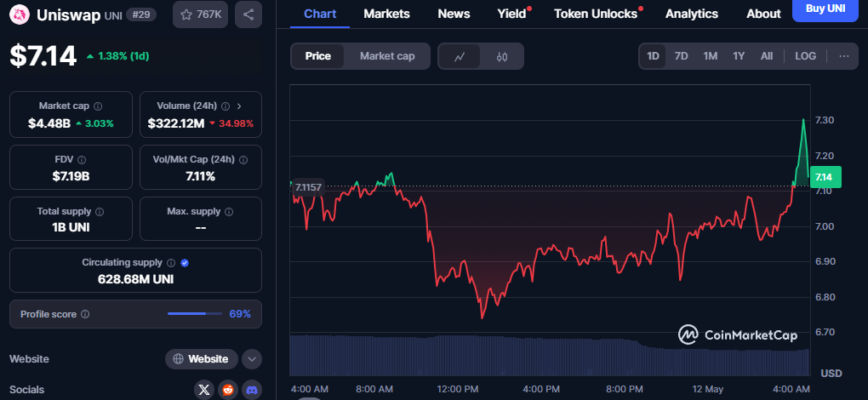Viewport: 868px width, 400px height.
Task: Click the $7.14 price heading
Action: [43, 56]
